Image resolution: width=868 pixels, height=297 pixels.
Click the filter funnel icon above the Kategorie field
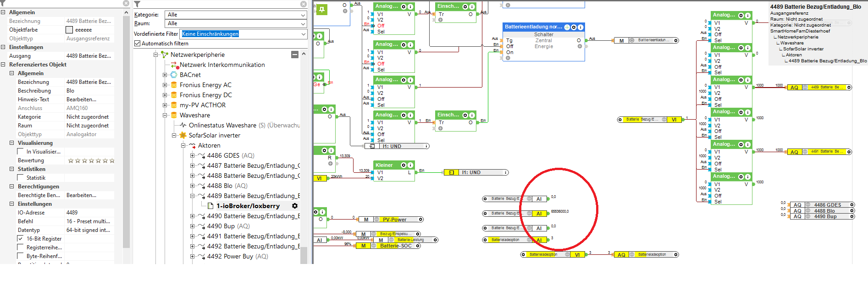[137, 4]
